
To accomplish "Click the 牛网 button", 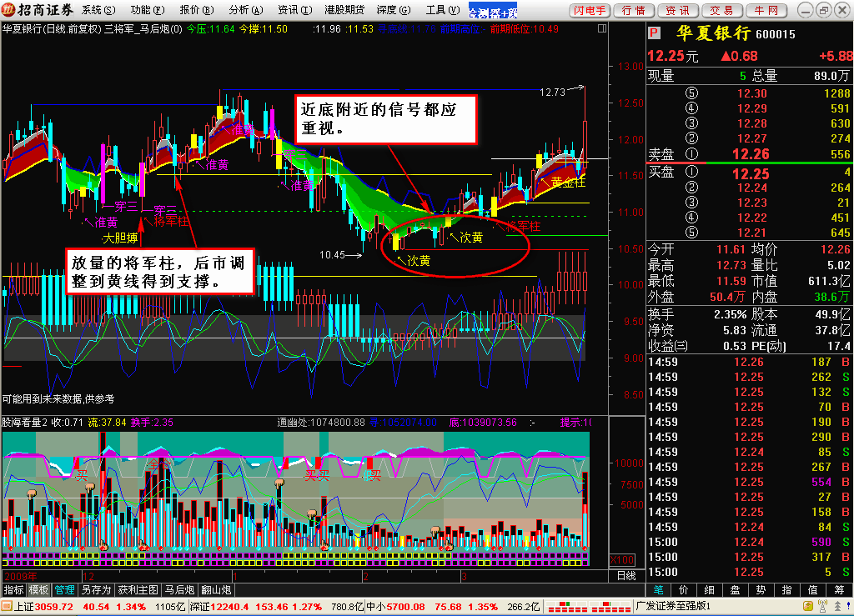I will point(766,10).
